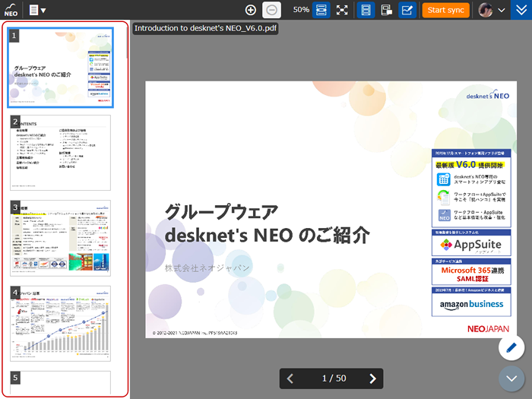The image size is (532, 399).
Task: Click the NEO logo icon
Action: [x=11, y=10]
